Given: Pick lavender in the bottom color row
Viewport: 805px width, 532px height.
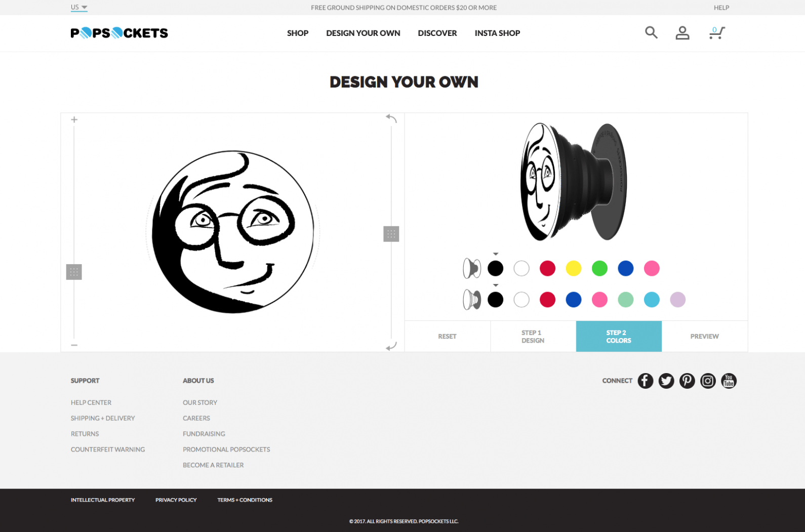Looking at the screenshot, I should coord(677,300).
